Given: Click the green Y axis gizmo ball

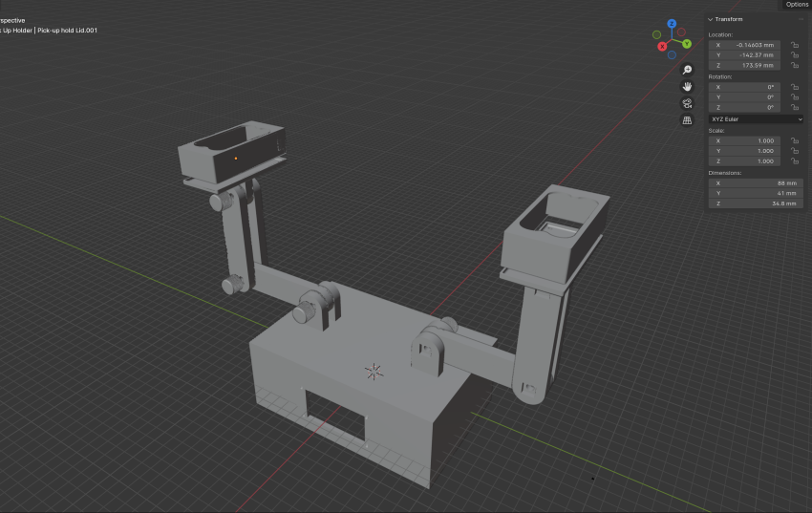Looking at the screenshot, I should tap(687, 44).
